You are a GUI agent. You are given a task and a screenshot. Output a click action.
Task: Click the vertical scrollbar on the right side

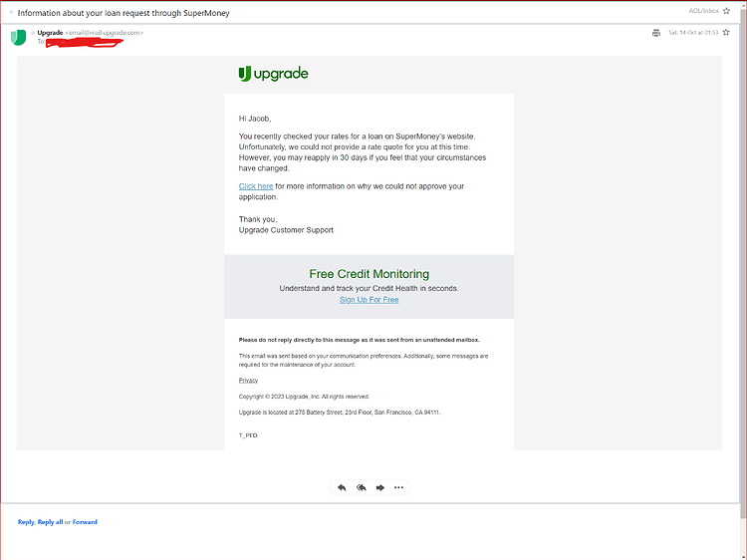[743, 262]
